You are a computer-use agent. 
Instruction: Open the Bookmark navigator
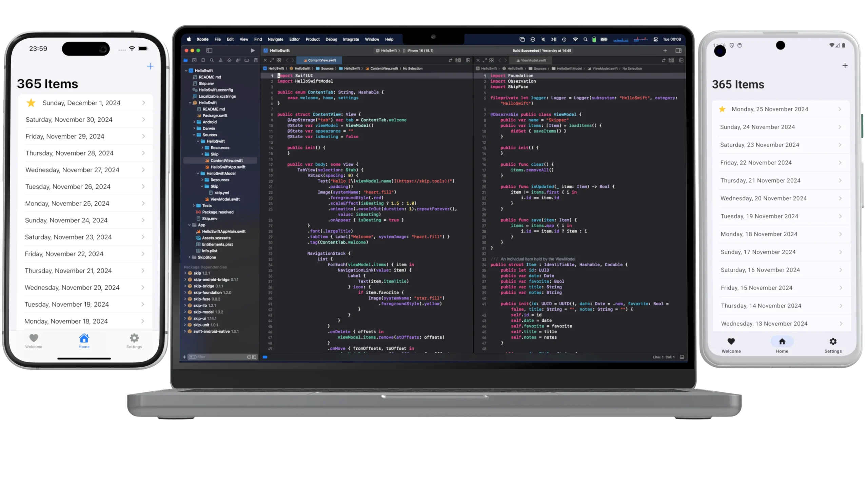click(x=203, y=60)
